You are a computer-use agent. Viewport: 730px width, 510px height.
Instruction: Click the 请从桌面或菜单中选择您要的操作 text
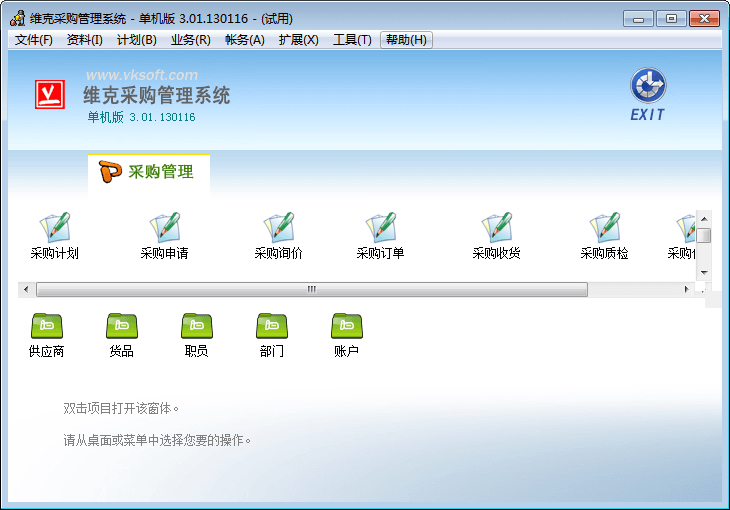click(157, 440)
